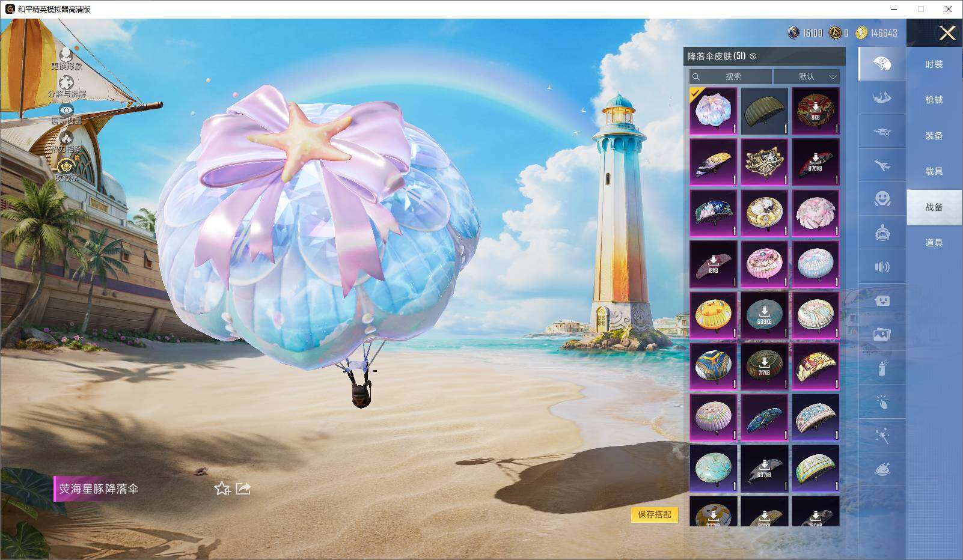Toggle the 展示设置 eye display settings
Image resolution: width=963 pixels, height=560 pixels.
pyautogui.click(x=66, y=112)
